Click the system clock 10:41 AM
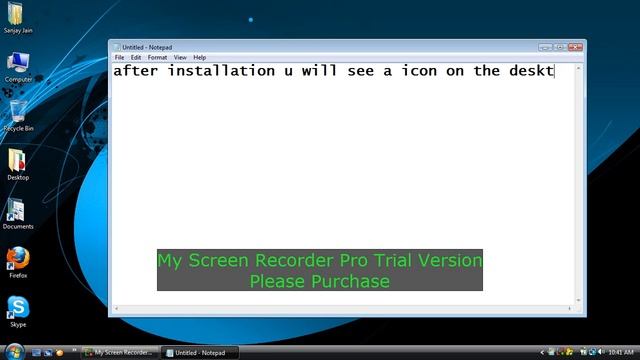 (x=621, y=352)
